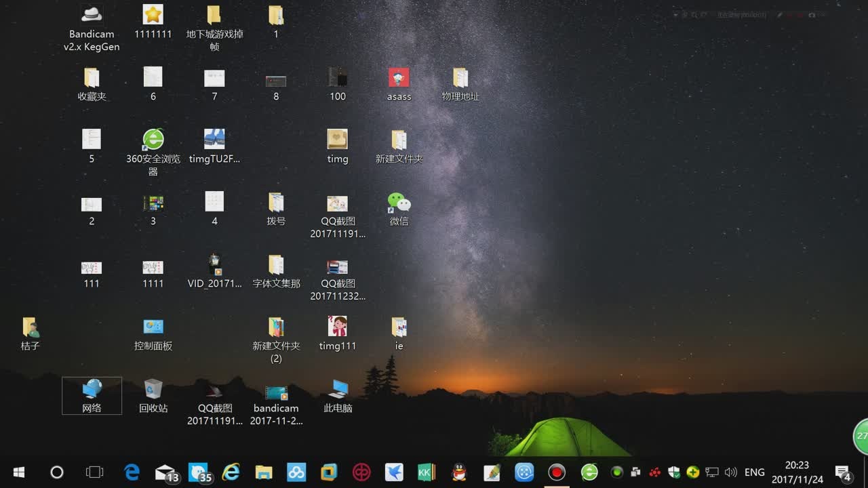Select the file named 7
Screen dimensions: 868x488
[214, 84]
